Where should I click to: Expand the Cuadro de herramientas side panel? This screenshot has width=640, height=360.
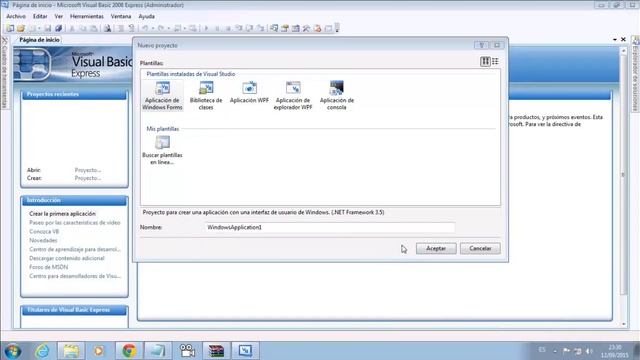tap(4, 73)
